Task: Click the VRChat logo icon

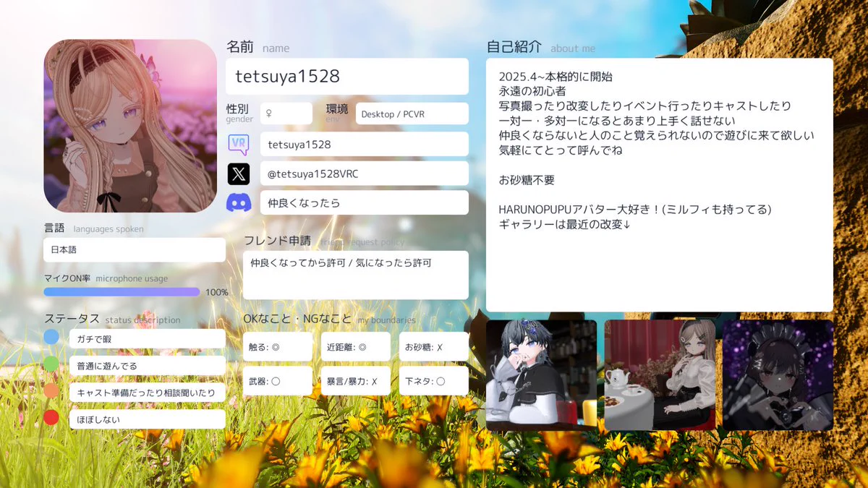Action: [x=239, y=144]
